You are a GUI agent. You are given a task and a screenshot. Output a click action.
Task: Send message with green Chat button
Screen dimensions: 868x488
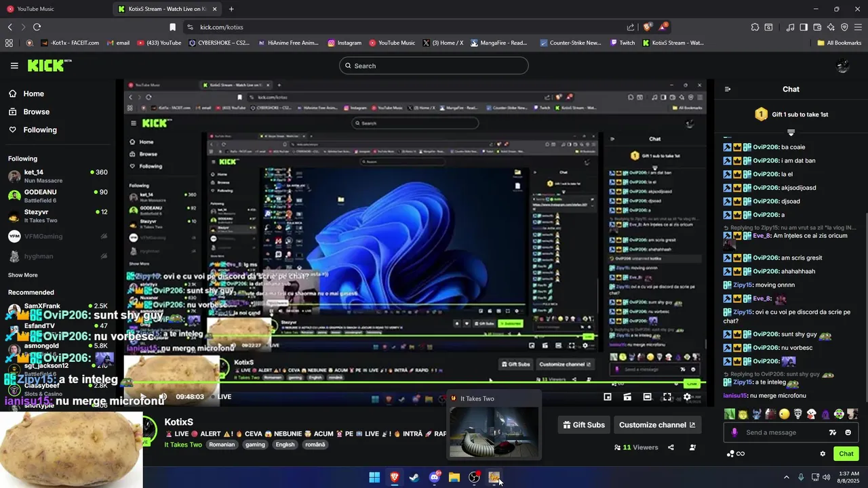tap(846, 453)
